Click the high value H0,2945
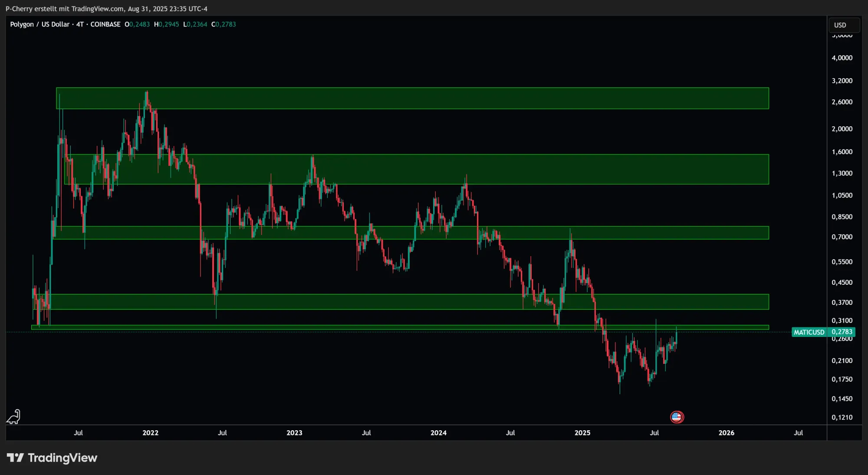The height and width of the screenshot is (475, 868). pyautogui.click(x=167, y=24)
